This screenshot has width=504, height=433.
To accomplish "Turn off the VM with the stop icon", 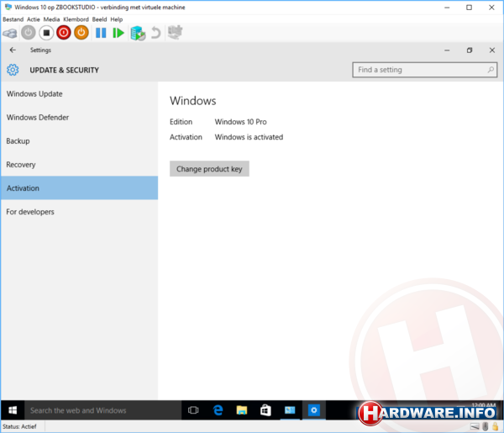I will coord(46,33).
